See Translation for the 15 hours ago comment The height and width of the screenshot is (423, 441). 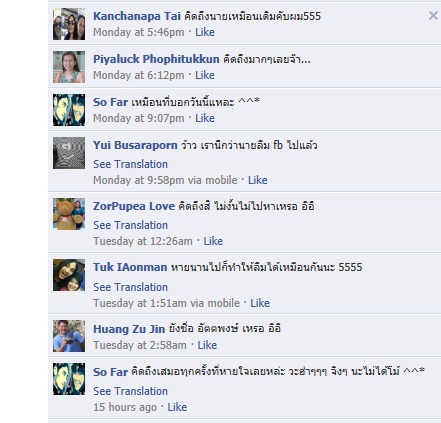[x=130, y=391]
